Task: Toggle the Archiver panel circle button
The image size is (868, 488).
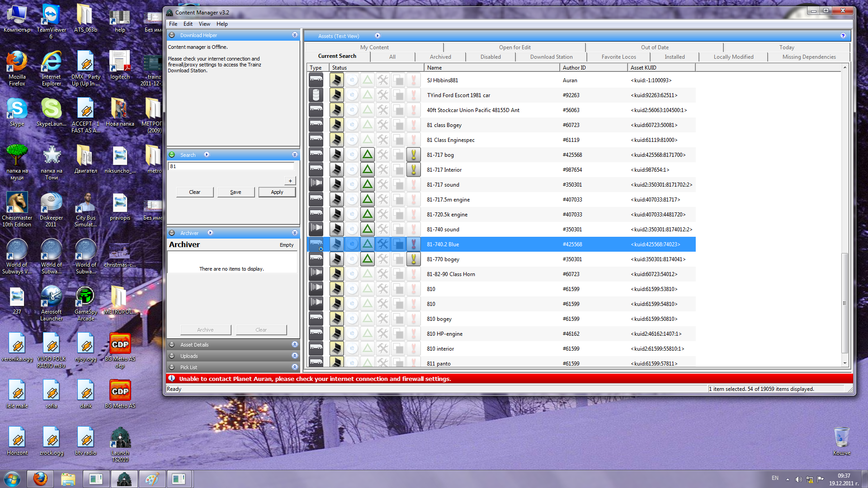Action: [x=172, y=233]
